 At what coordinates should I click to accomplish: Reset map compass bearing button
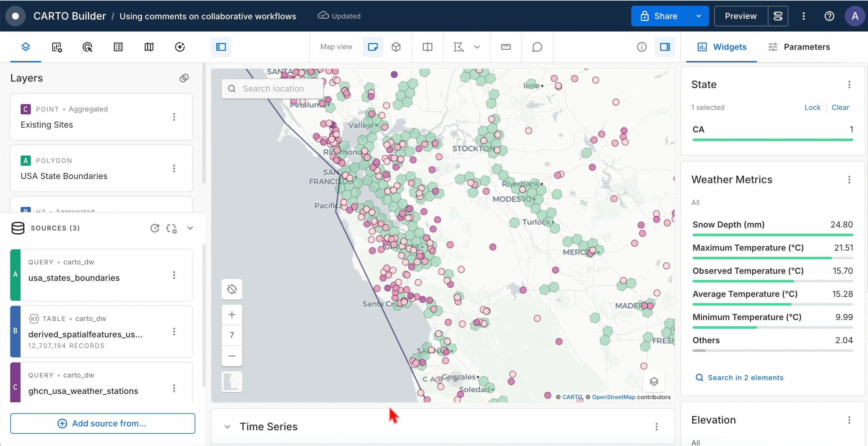click(x=232, y=289)
